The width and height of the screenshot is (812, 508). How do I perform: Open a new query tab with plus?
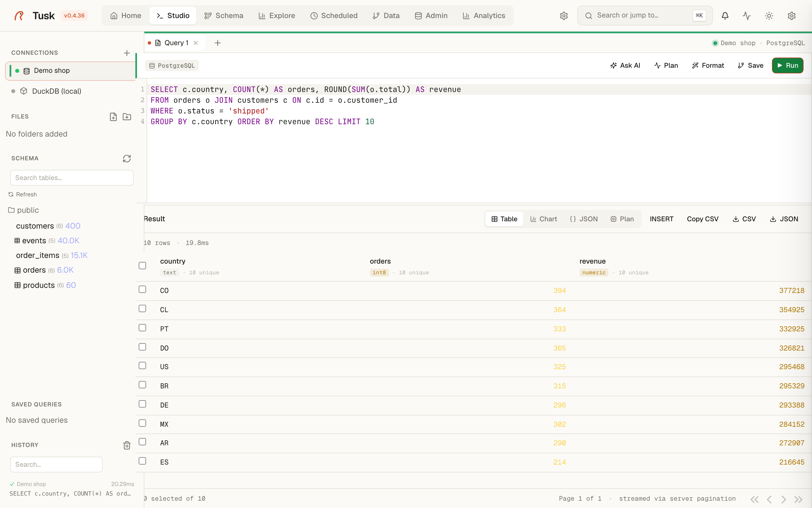pos(217,43)
